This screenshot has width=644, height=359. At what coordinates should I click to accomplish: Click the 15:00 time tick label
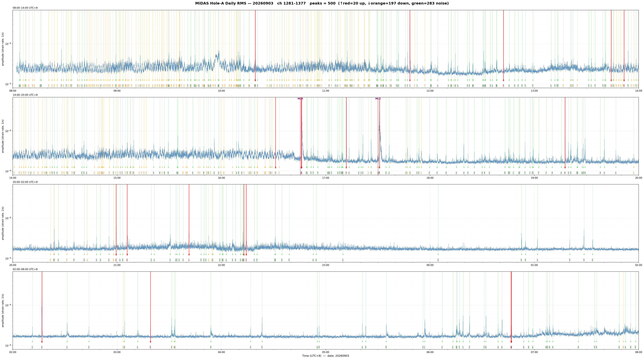(x=117, y=178)
